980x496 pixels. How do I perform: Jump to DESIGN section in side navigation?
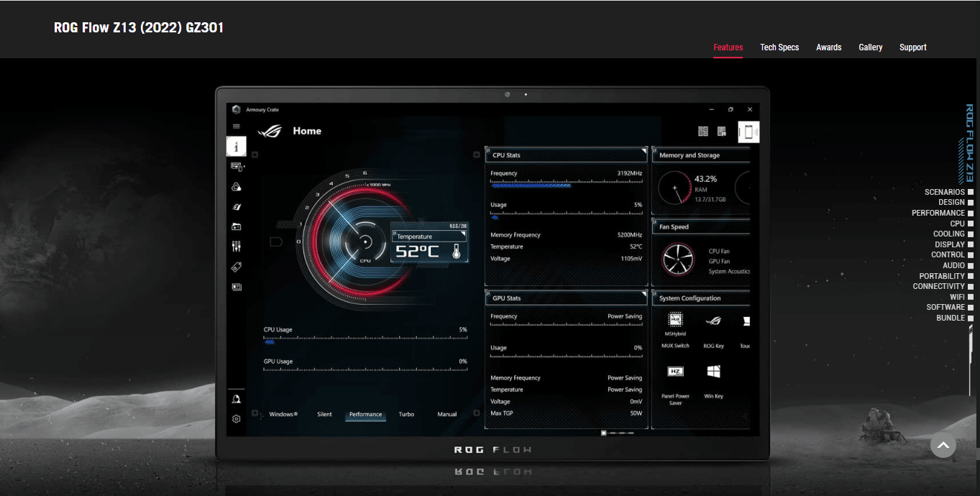tap(956, 203)
